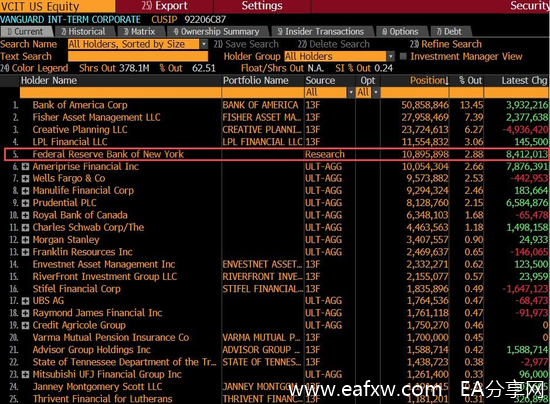This screenshot has width=550, height=404.
Task: Sort by the Position column header
Action: [x=429, y=81]
